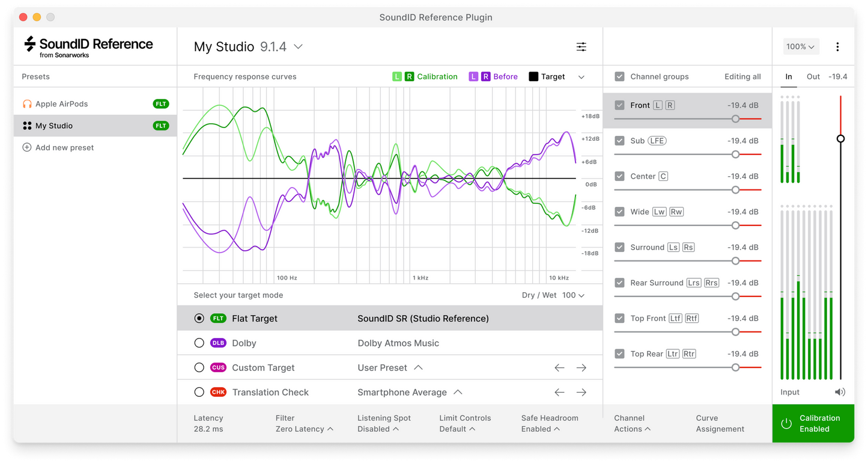Uncheck the Surround Ls Rs channel group
Image resolution: width=868 pixels, height=463 pixels.
click(619, 247)
